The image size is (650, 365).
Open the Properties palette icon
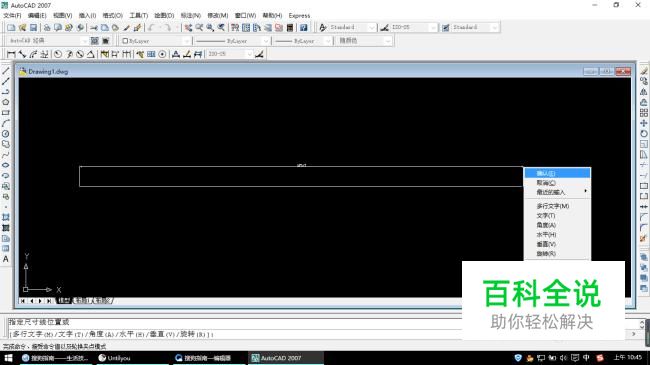(x=235, y=27)
